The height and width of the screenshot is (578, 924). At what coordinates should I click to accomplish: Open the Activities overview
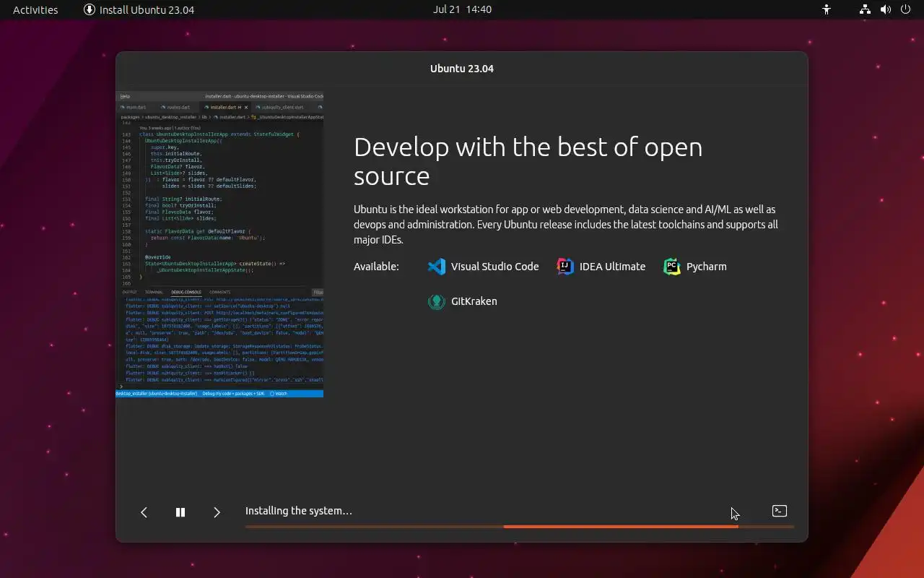pos(35,9)
